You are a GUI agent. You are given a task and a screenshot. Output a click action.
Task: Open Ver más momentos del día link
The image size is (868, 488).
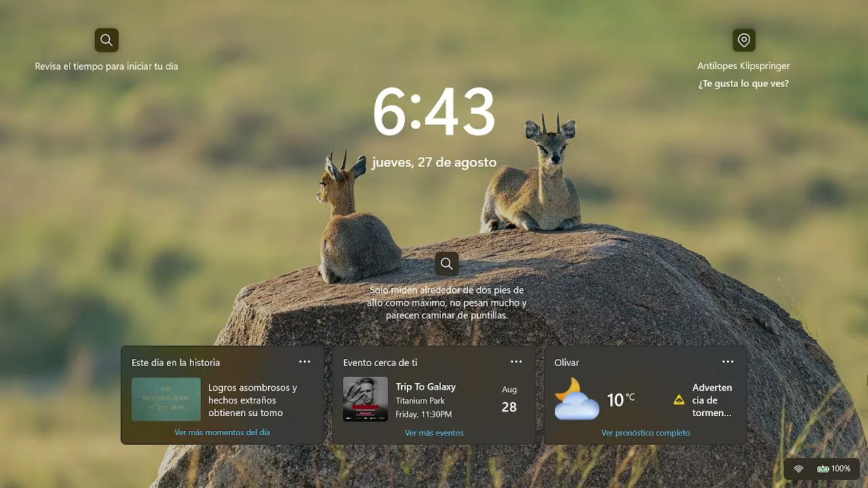point(222,432)
